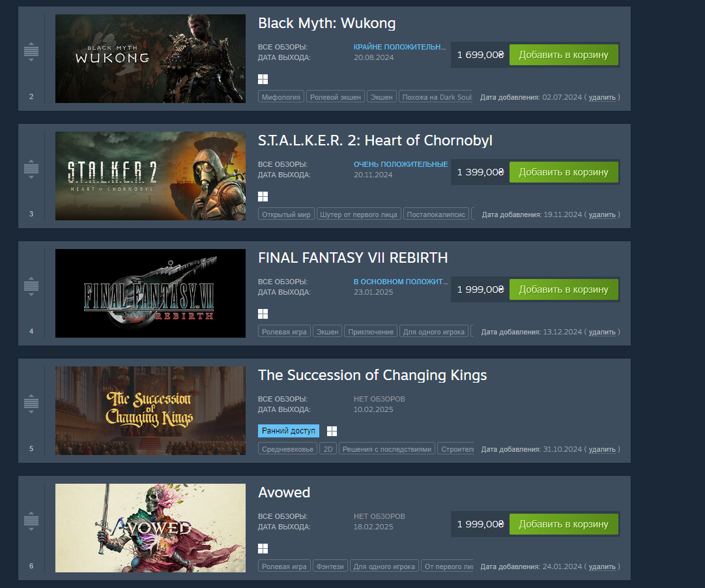The width and height of the screenshot is (705, 588).
Task: Open the Ранний доступ badge
Action: point(289,431)
